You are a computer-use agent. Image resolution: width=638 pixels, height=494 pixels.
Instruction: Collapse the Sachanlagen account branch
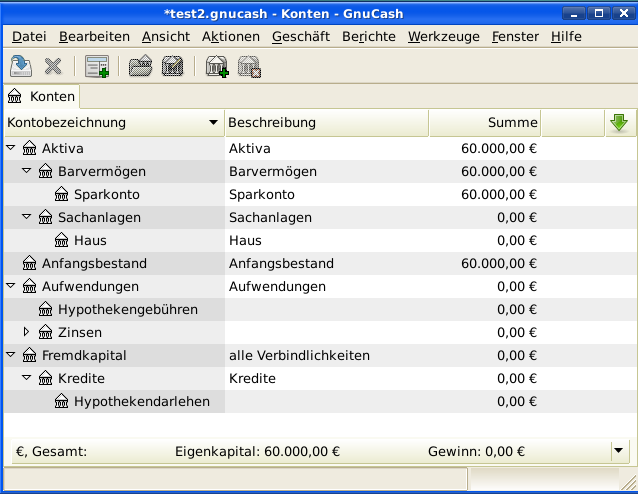[x=27, y=217]
